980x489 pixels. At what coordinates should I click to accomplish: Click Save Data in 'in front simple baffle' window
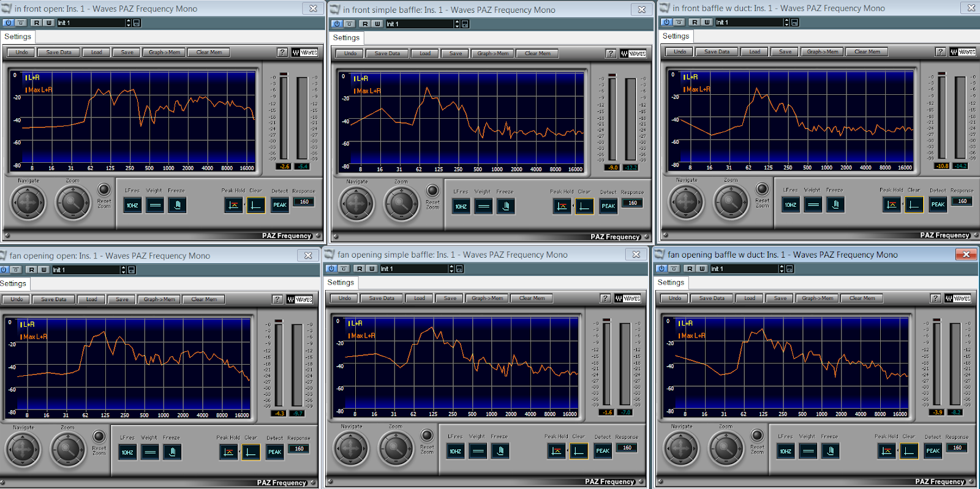point(387,54)
